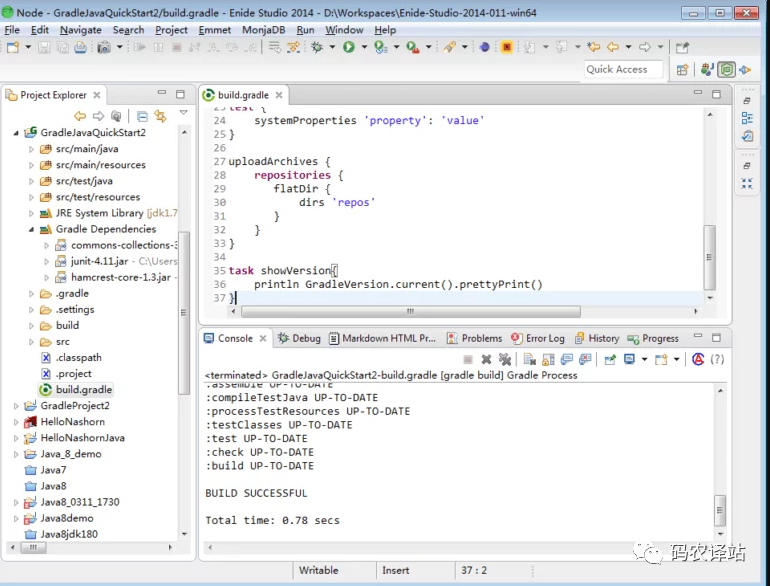Screen dimensions: 770x586
Task: Toggle Word Wrap in Console toolbar
Action: 567,359
